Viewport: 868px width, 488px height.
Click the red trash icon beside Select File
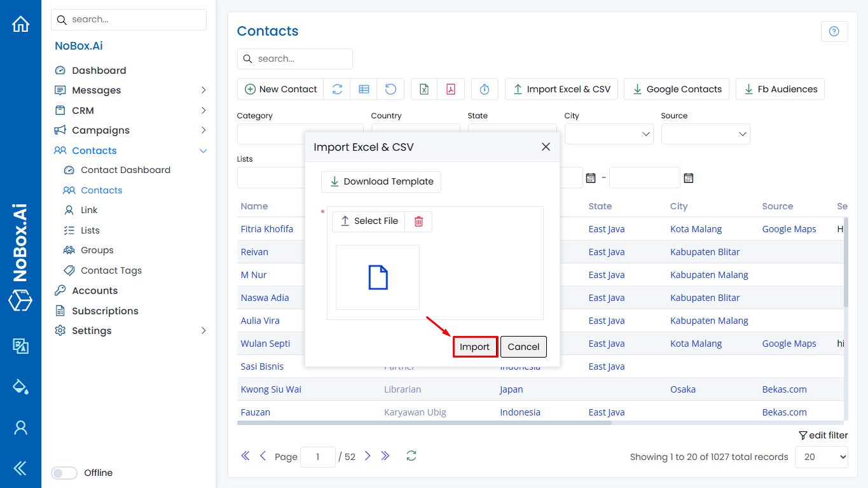click(x=418, y=221)
